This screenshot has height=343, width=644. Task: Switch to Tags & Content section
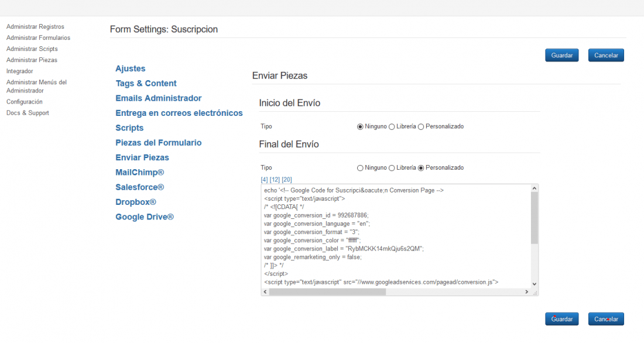146,83
